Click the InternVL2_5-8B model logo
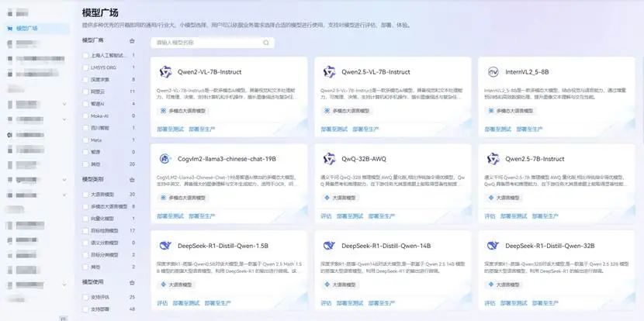The width and height of the screenshot is (644, 321). [x=493, y=72]
